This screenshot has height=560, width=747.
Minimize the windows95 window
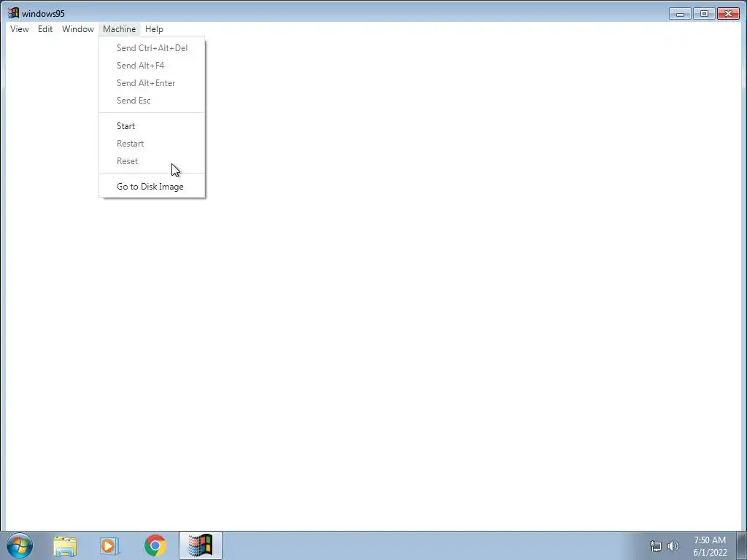pyautogui.click(x=680, y=13)
